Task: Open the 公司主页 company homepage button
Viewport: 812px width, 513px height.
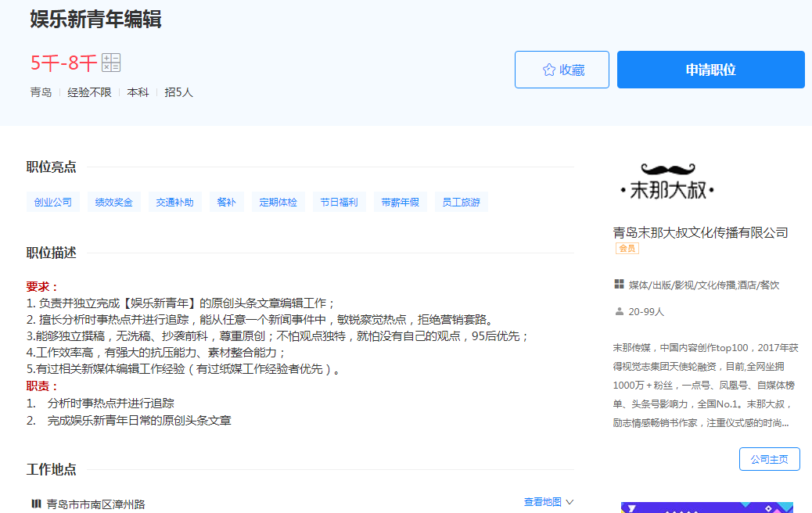Action: tap(769, 459)
